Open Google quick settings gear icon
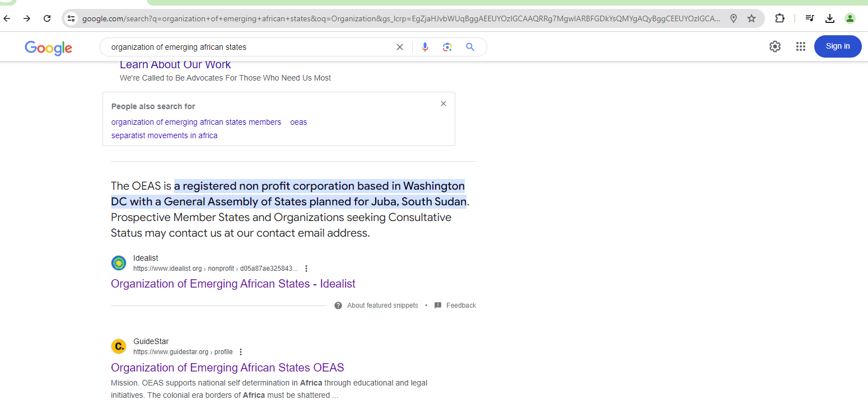Image resolution: width=868 pixels, height=409 pixels. 775,46
